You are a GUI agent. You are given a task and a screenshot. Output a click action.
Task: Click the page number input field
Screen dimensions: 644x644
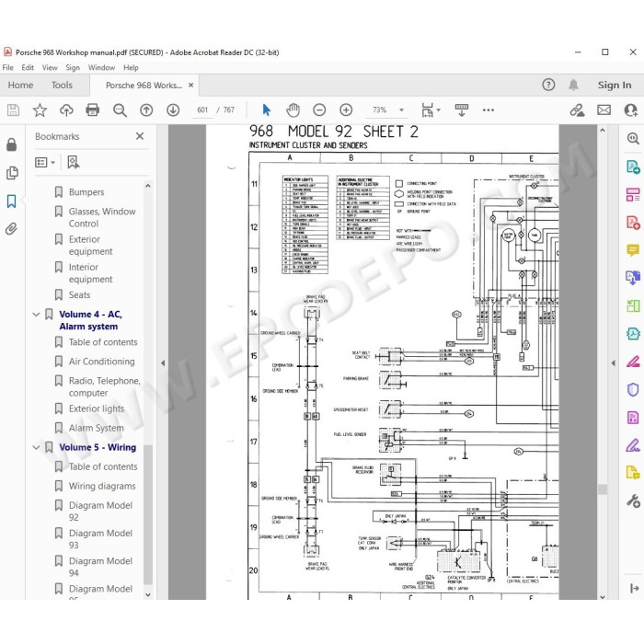(x=202, y=110)
